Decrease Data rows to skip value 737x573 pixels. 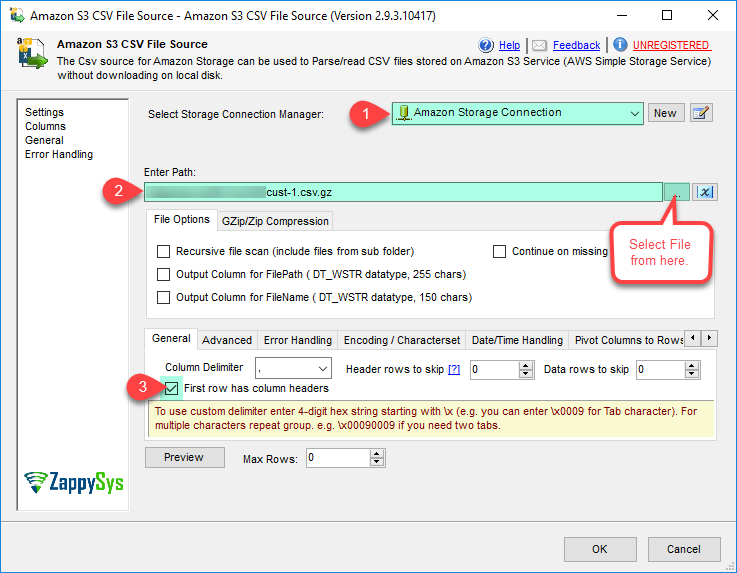[x=691, y=374]
